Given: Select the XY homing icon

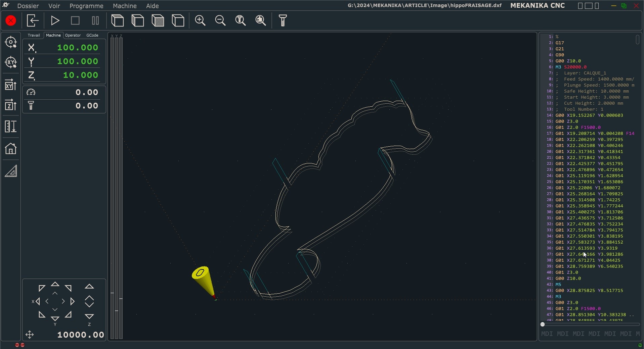Looking at the screenshot, I should click(11, 62).
